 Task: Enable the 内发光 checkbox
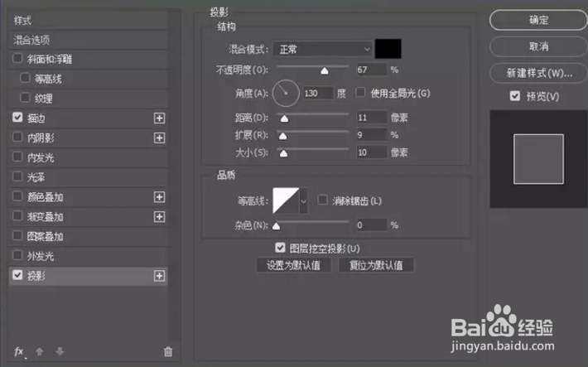coord(17,157)
